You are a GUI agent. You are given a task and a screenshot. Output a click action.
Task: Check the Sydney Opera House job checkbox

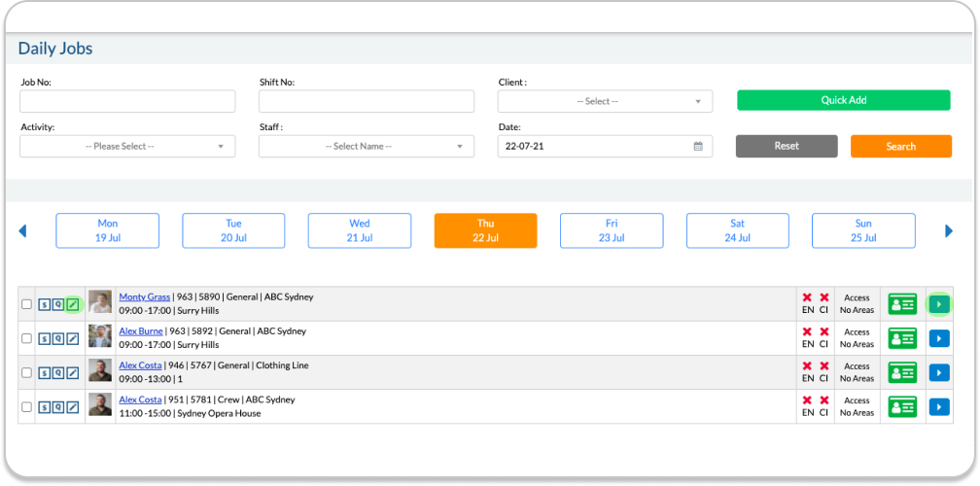(x=26, y=406)
